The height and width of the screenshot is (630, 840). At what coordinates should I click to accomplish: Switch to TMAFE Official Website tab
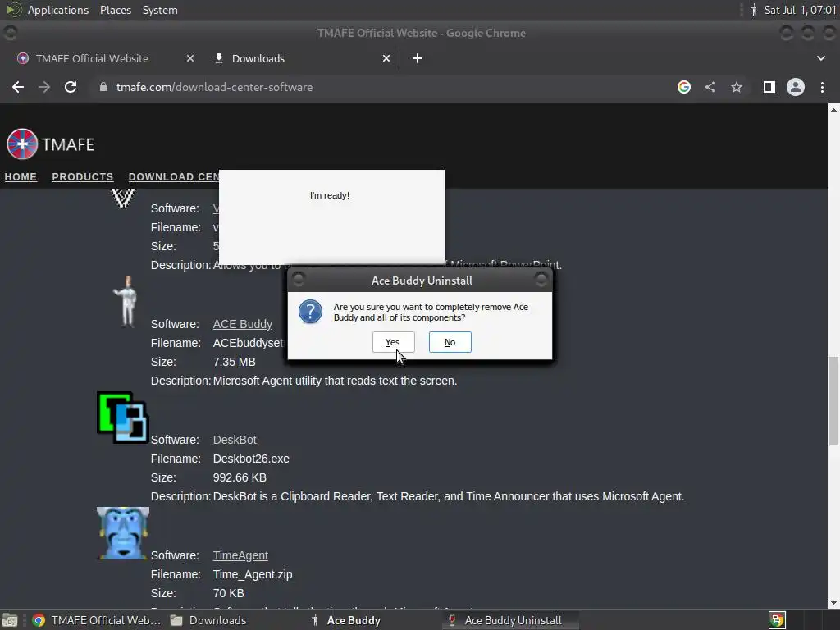click(92, 58)
